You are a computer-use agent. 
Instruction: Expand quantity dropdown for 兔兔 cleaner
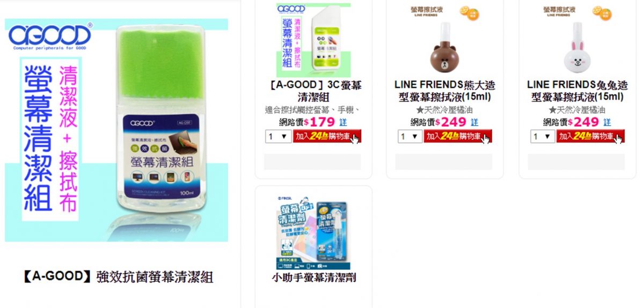(x=542, y=136)
